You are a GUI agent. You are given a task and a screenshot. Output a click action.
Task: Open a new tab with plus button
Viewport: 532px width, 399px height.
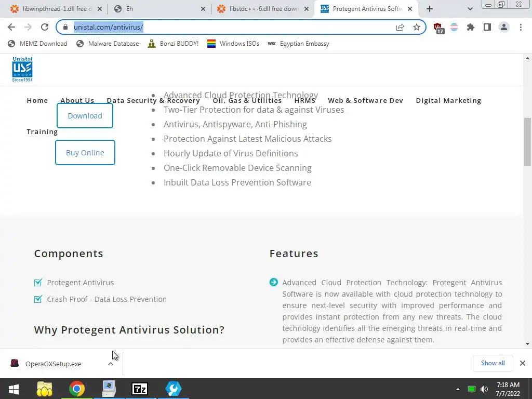click(430, 9)
